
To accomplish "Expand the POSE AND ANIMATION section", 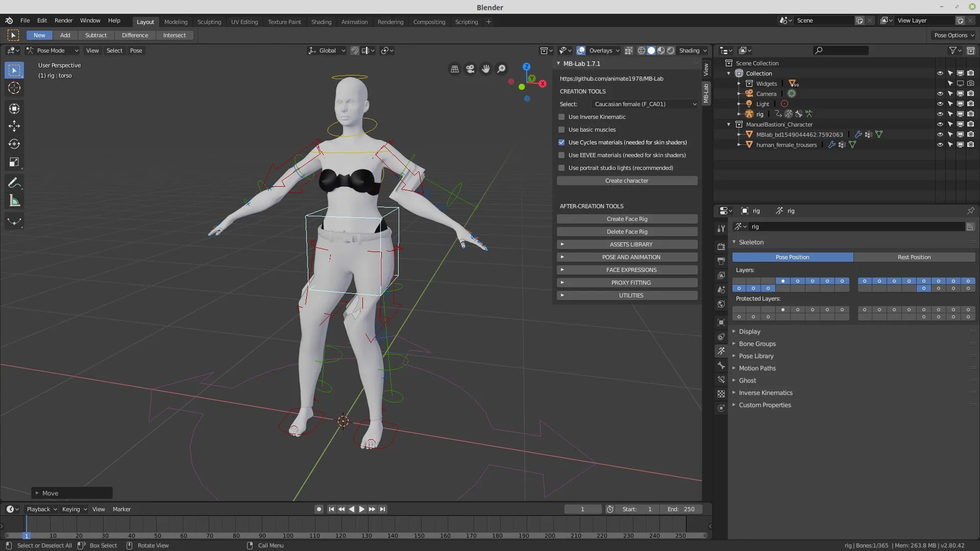I will coord(627,257).
